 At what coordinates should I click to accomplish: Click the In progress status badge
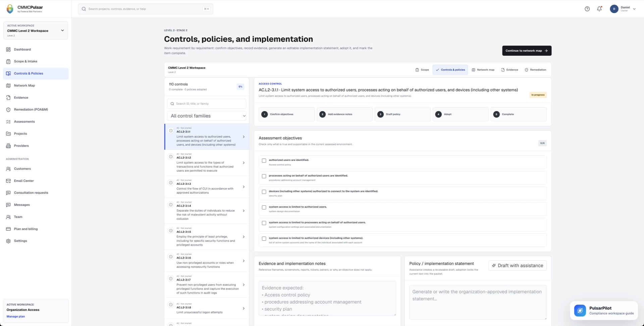pyautogui.click(x=538, y=95)
